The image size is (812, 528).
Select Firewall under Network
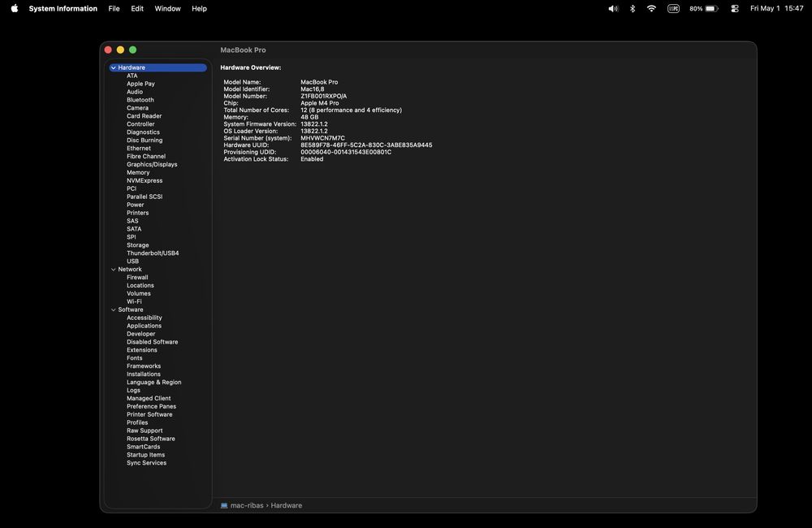[137, 277]
